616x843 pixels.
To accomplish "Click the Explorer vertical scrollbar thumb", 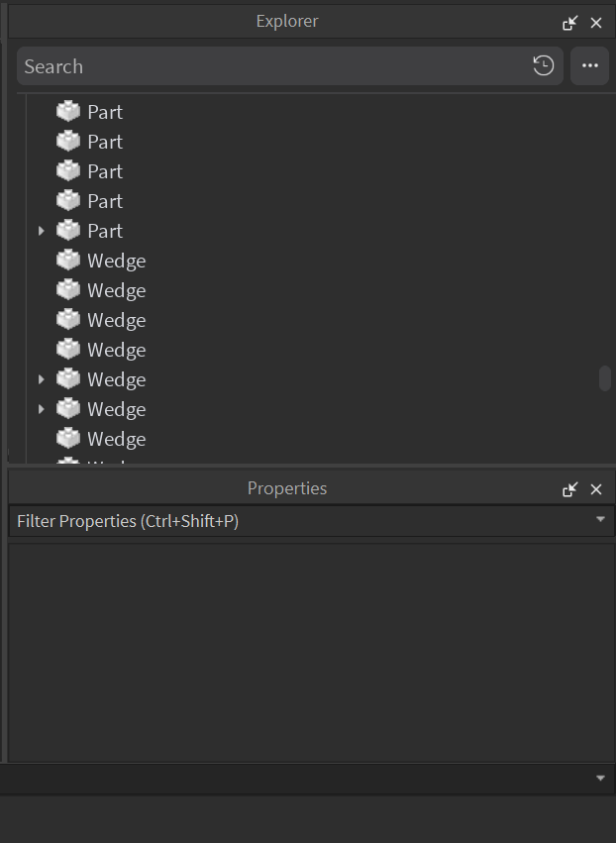I will tap(605, 378).
